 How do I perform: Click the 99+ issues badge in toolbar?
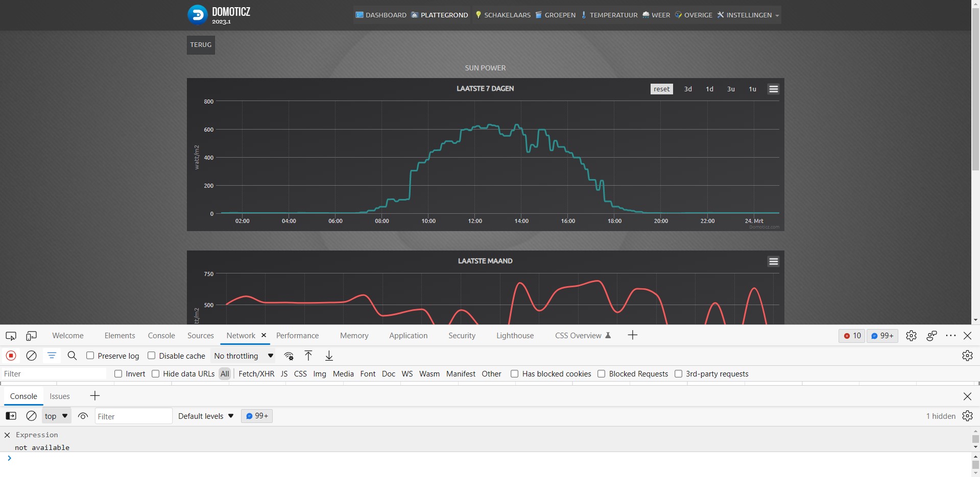point(882,336)
